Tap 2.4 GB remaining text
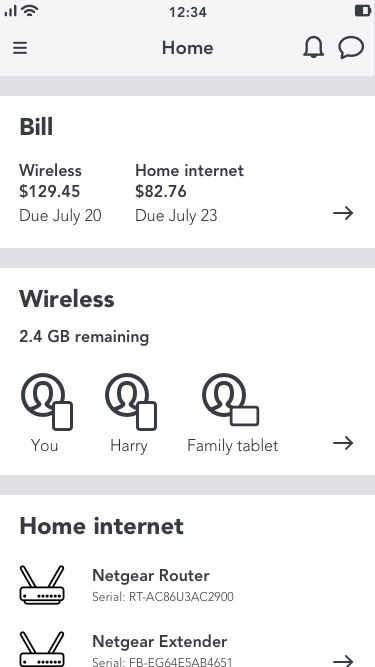The image size is (375, 667). click(84, 336)
